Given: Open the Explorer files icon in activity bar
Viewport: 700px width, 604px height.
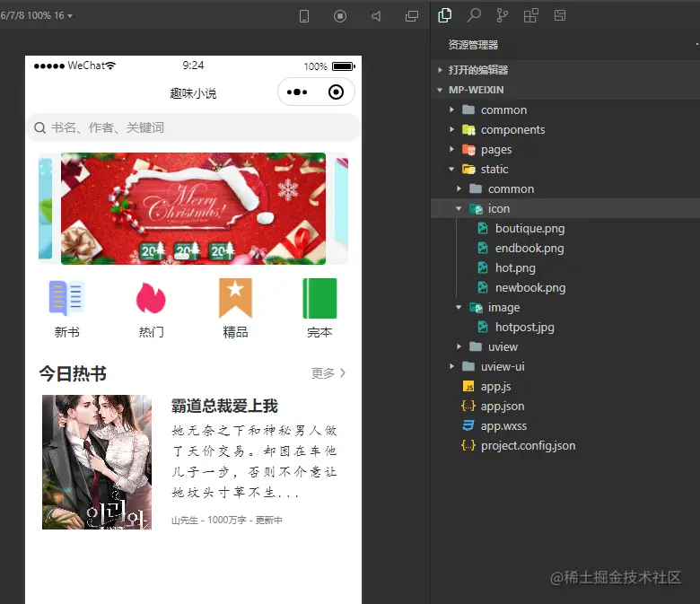Looking at the screenshot, I should click(x=444, y=15).
